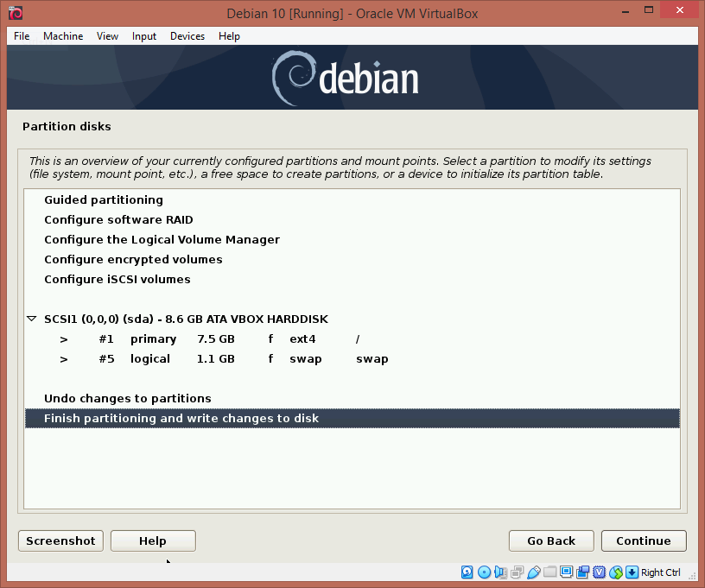Click the hard disk activity status icon
Image resolution: width=705 pixels, height=588 pixels.
click(x=467, y=572)
